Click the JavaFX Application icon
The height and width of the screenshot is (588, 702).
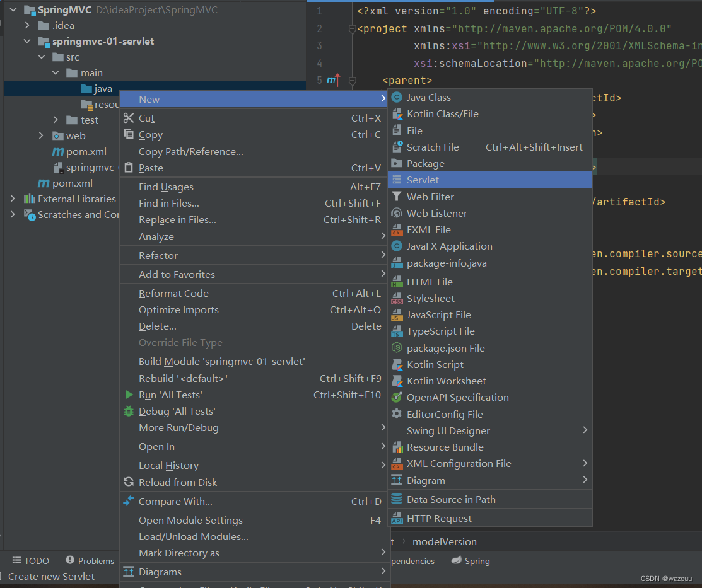[397, 246]
